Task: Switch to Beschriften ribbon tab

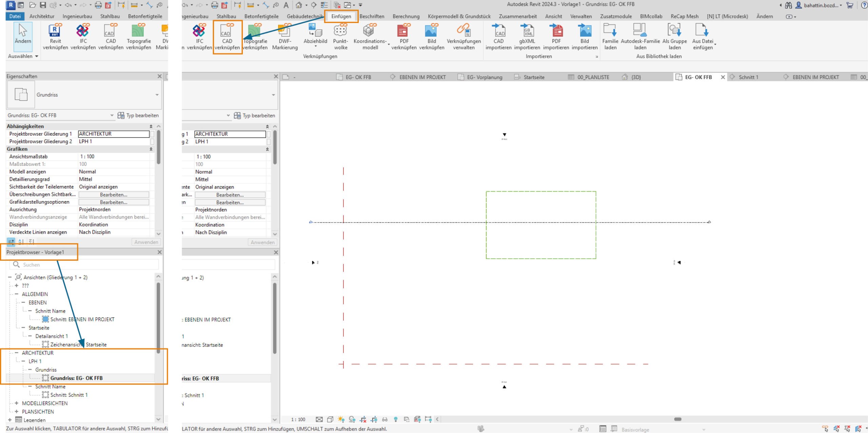Action: click(x=372, y=16)
